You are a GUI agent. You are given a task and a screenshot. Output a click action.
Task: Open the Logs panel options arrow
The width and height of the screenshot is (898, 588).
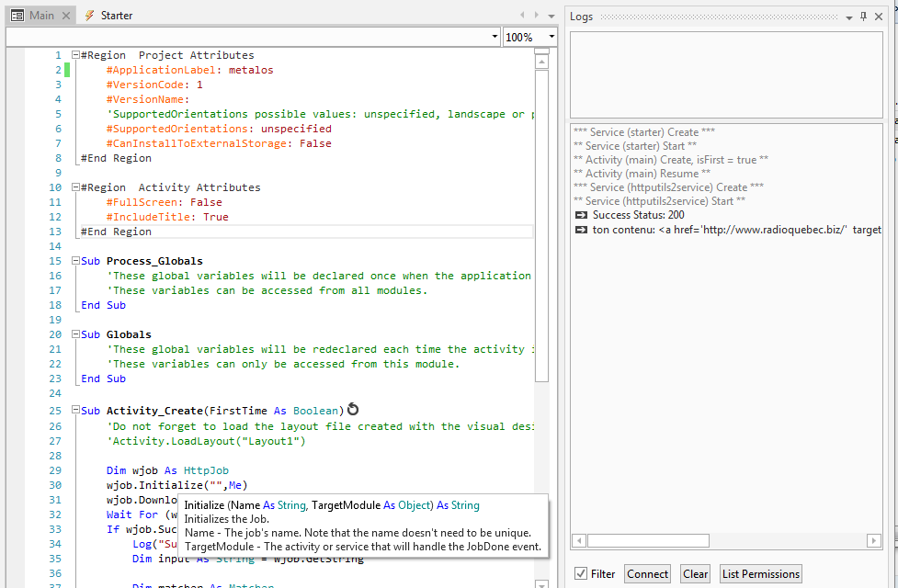(848, 17)
